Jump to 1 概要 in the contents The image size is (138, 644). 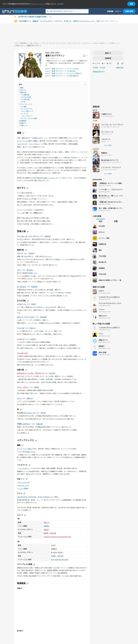point(21,88)
